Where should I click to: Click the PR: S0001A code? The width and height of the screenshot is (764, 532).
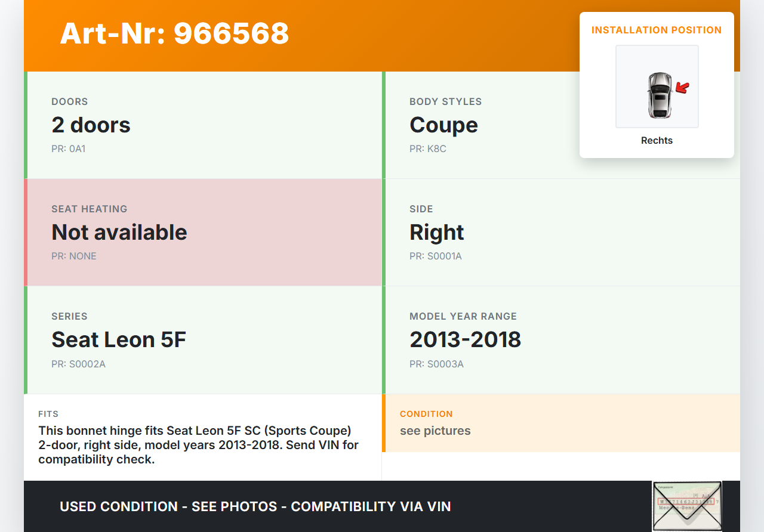pos(435,256)
